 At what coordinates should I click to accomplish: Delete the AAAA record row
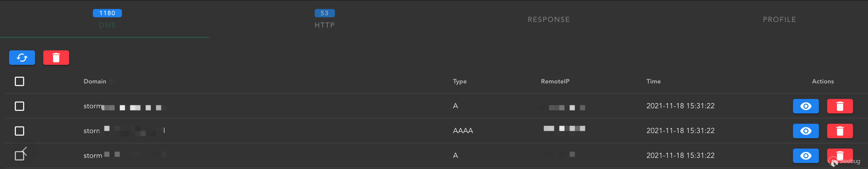840,131
